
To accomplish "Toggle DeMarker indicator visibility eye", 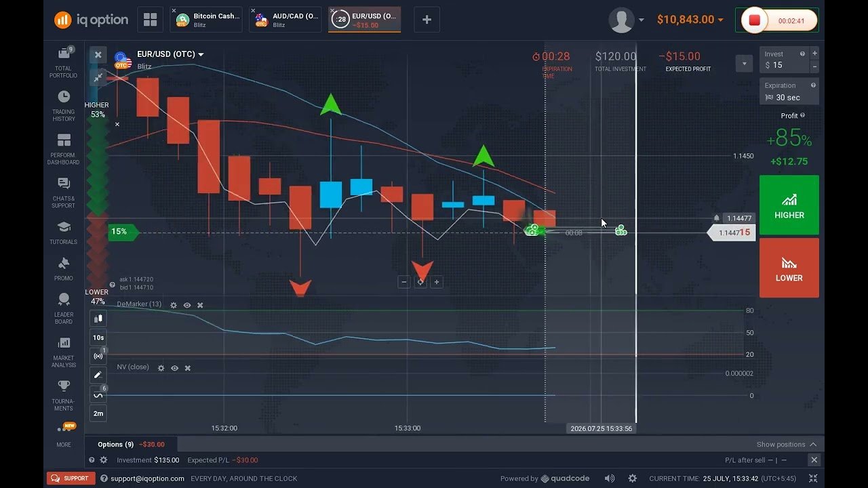I will 187,306.
